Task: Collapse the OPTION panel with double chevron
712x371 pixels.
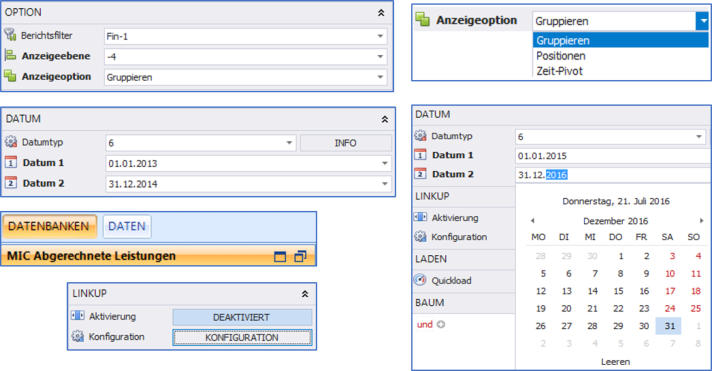Action: (x=381, y=13)
